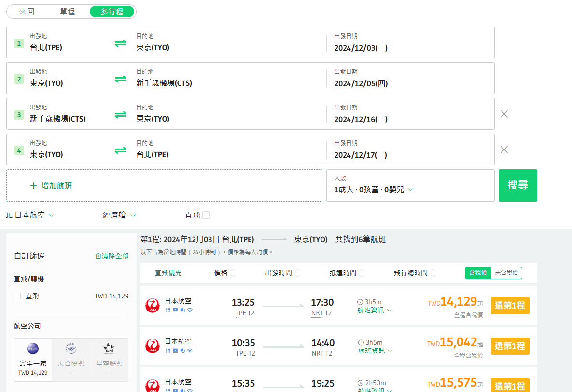Swap origin and destination for leg 2

[x=120, y=79]
